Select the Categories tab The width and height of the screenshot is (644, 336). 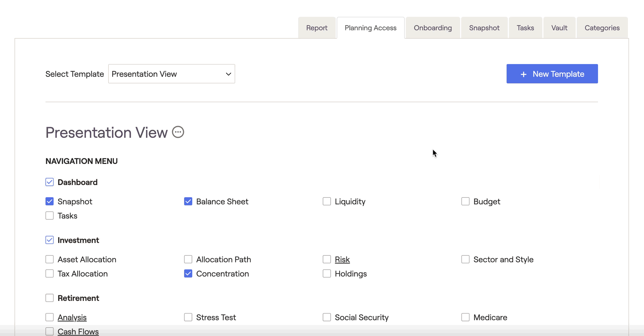click(602, 28)
